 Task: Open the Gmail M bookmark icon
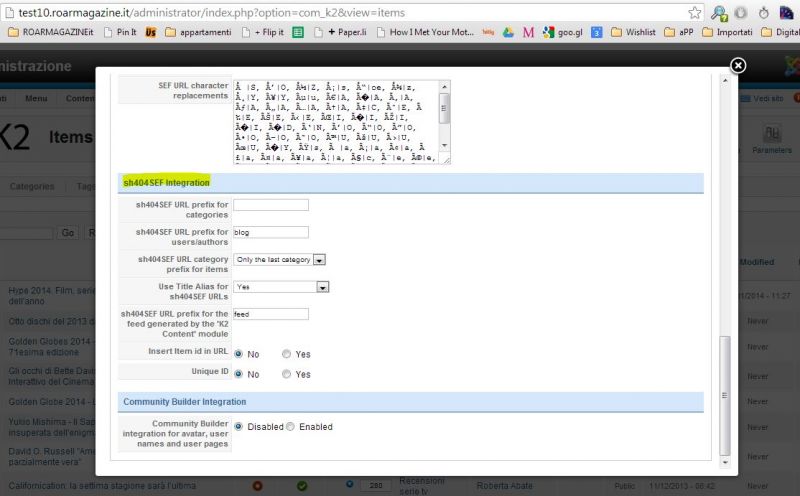click(x=528, y=32)
